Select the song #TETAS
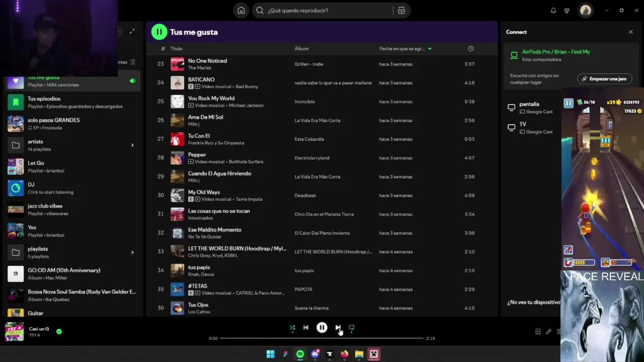This screenshot has width=644, height=362. click(198, 286)
